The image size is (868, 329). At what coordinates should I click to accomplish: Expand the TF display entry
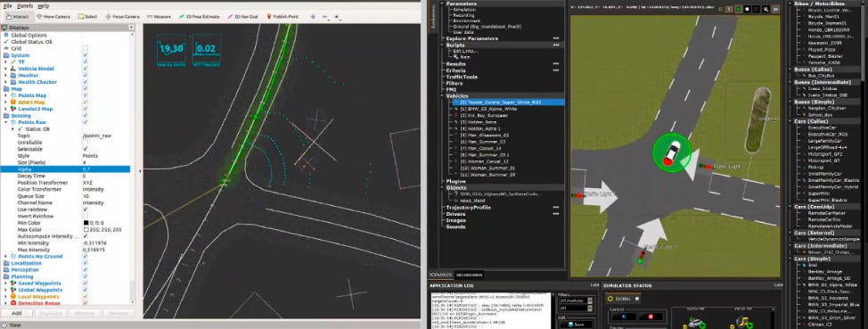click(6, 62)
